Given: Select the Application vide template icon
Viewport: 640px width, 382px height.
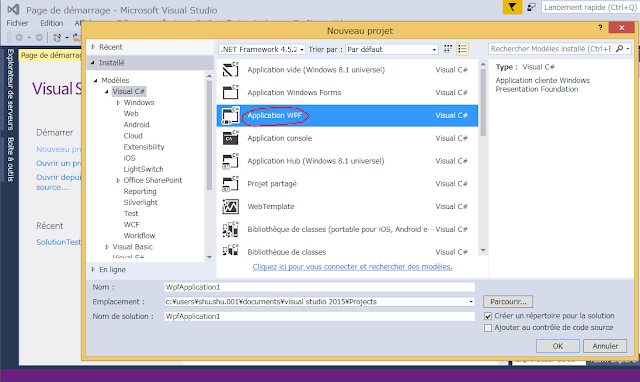Looking at the screenshot, I should (x=231, y=70).
